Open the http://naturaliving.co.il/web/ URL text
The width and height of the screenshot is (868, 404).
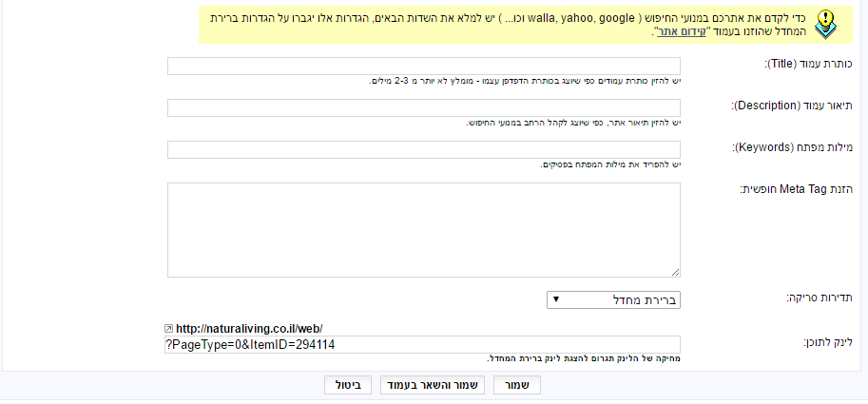(249, 328)
